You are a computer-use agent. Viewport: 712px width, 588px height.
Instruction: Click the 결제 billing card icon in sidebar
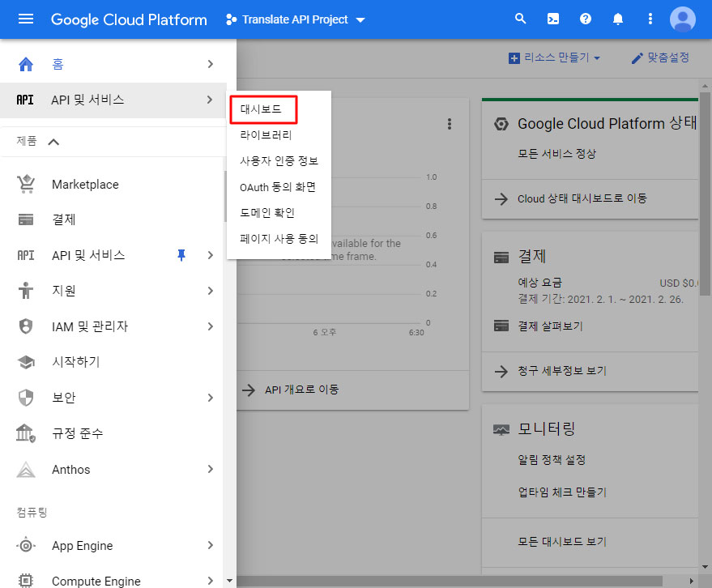(26, 219)
